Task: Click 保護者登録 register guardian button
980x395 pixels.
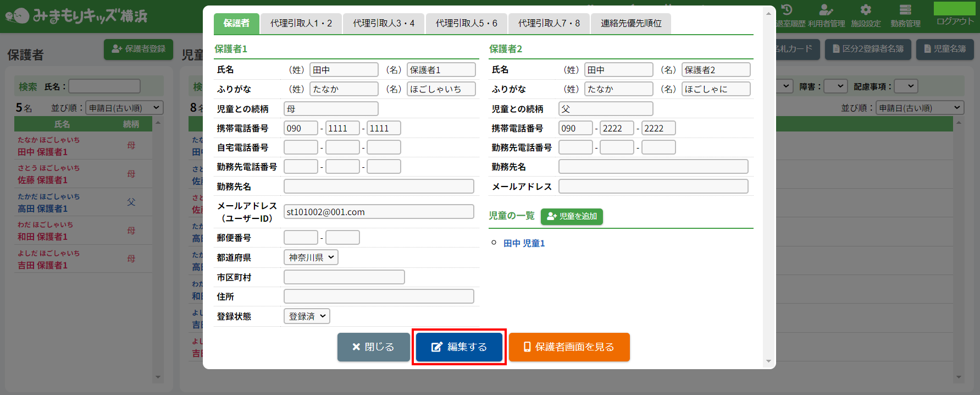Action: coord(139,49)
